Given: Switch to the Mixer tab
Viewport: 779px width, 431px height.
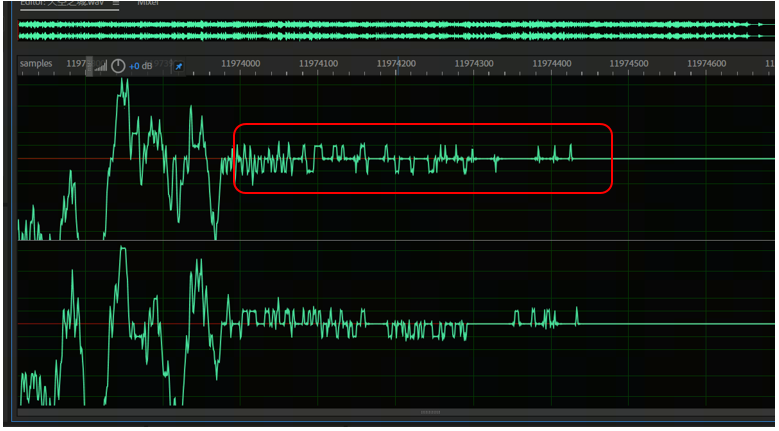Looking at the screenshot, I should tap(148, 2).
